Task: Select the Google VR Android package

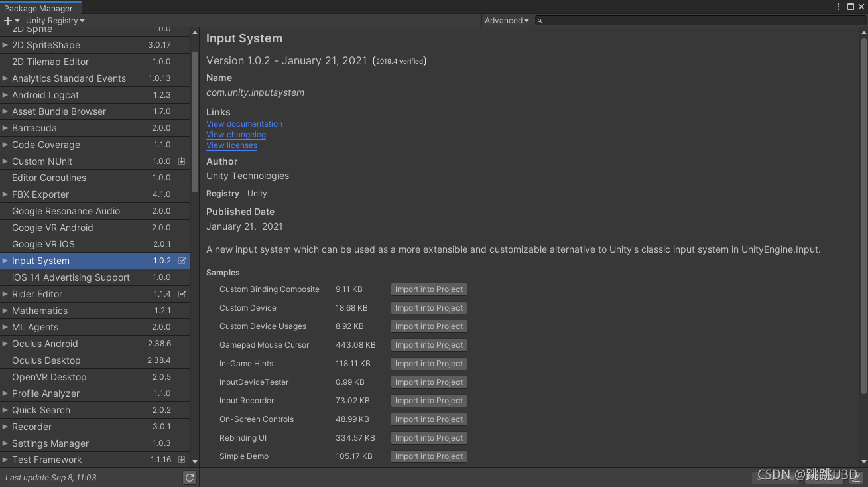Action: 95,228
